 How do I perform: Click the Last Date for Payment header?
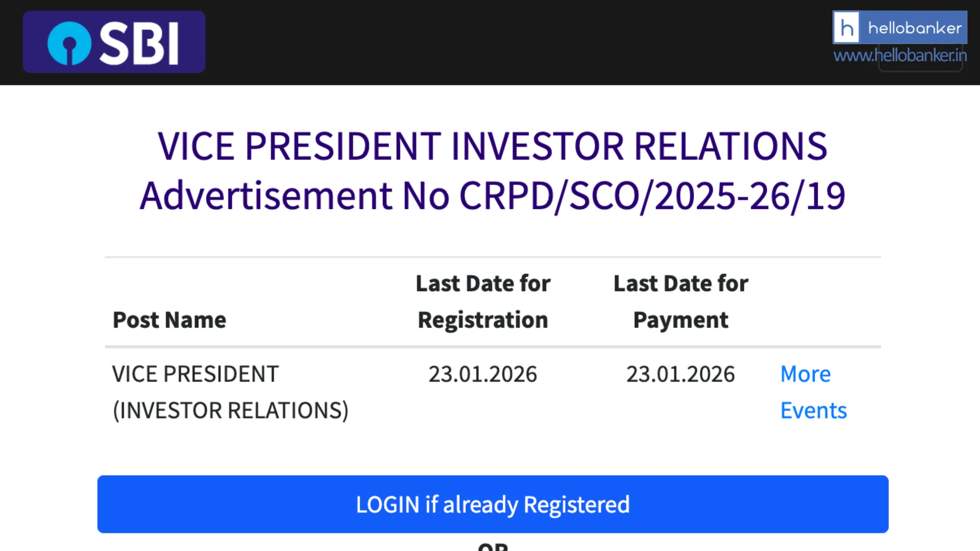click(681, 301)
